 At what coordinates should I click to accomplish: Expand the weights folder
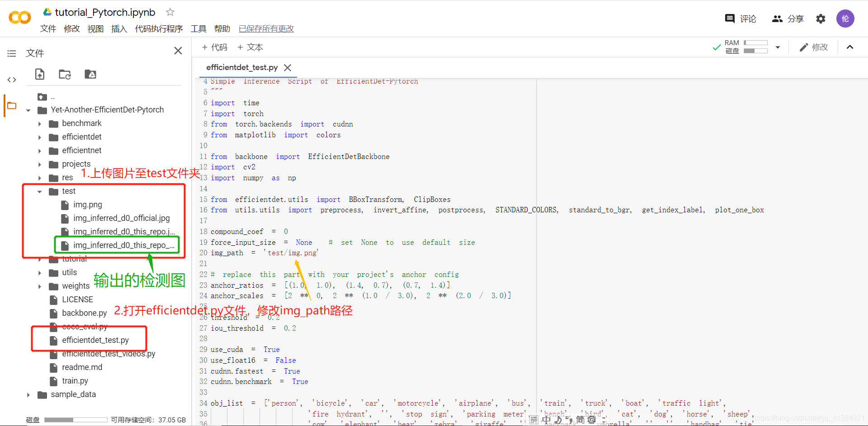(39, 286)
